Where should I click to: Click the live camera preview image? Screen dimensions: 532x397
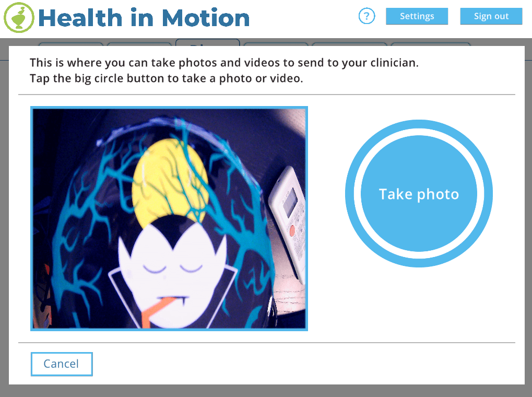click(169, 218)
